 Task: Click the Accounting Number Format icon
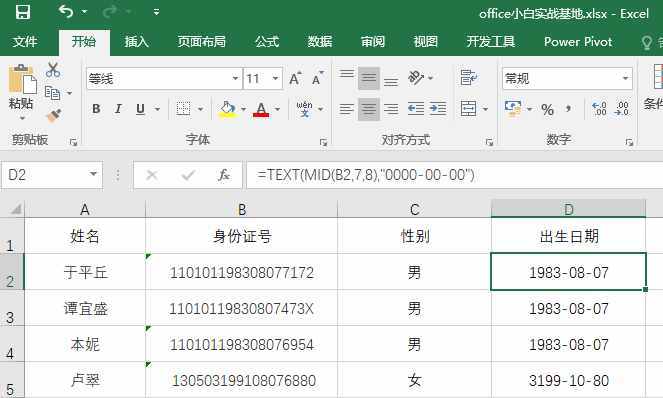click(513, 109)
